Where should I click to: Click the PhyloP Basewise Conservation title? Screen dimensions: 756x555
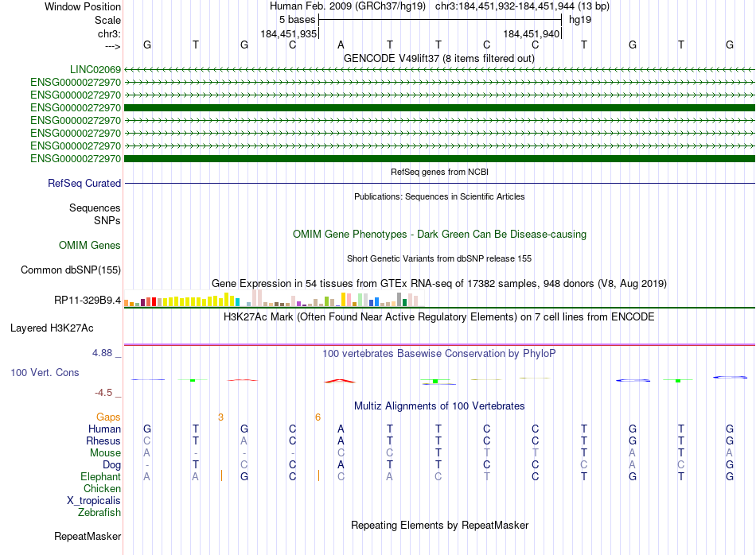[439, 354]
